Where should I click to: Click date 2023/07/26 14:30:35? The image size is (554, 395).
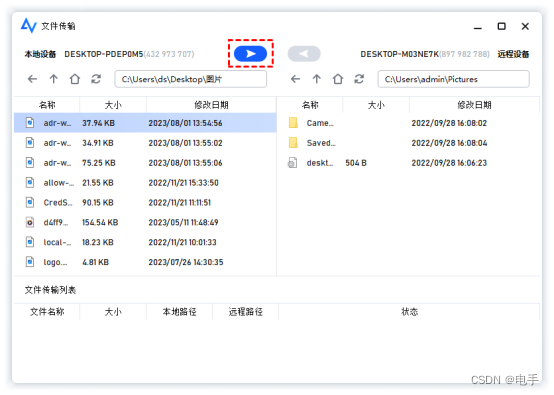click(x=186, y=262)
